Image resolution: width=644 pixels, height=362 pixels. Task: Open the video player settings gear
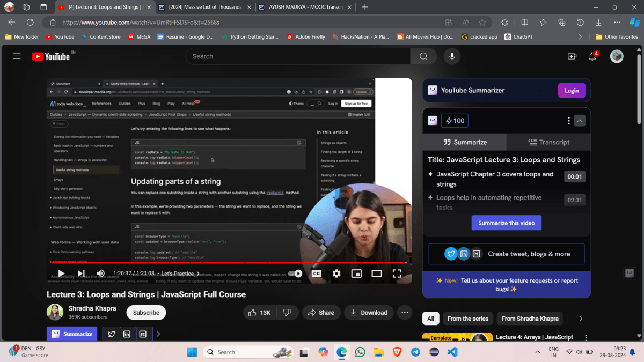336,274
